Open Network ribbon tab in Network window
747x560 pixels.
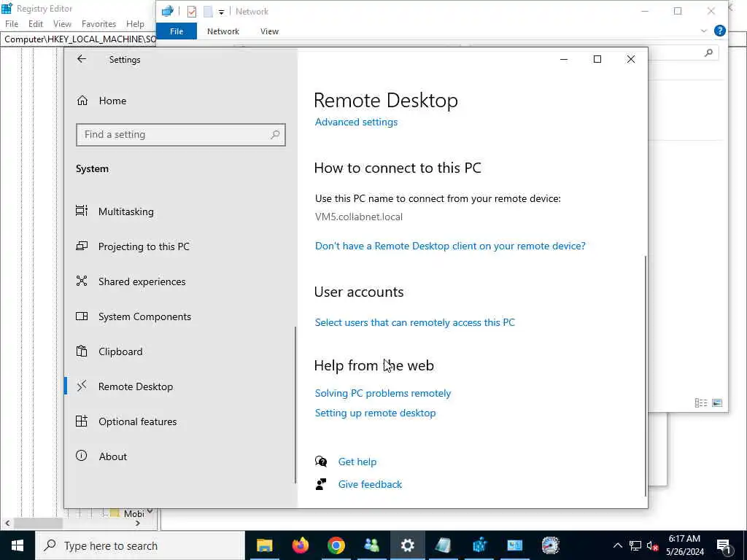tap(223, 31)
